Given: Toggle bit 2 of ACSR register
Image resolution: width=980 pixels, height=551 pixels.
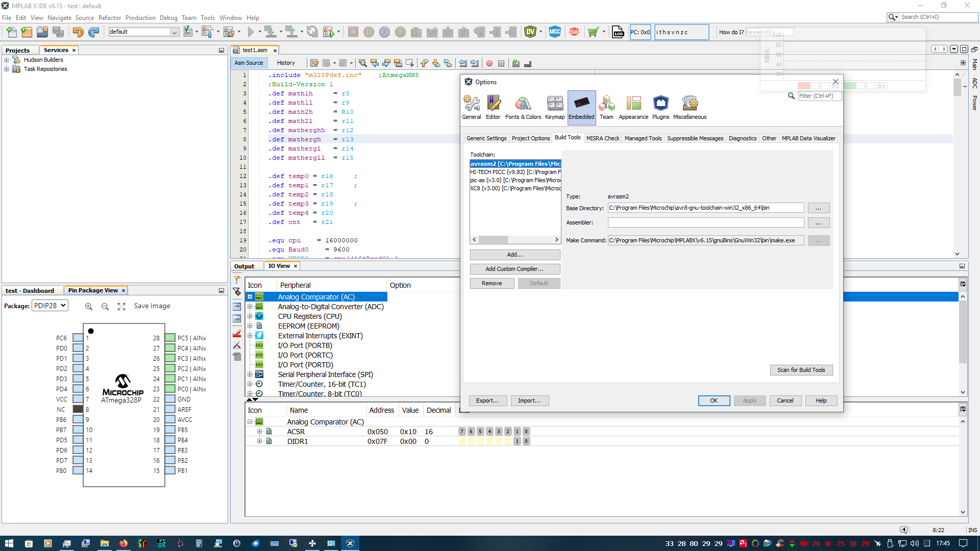Looking at the screenshot, I should (508, 432).
